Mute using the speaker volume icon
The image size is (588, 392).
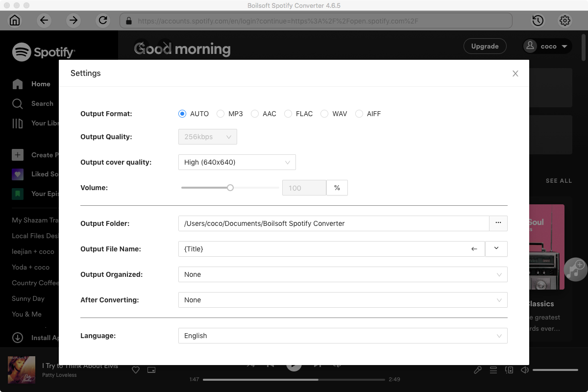[525, 370]
